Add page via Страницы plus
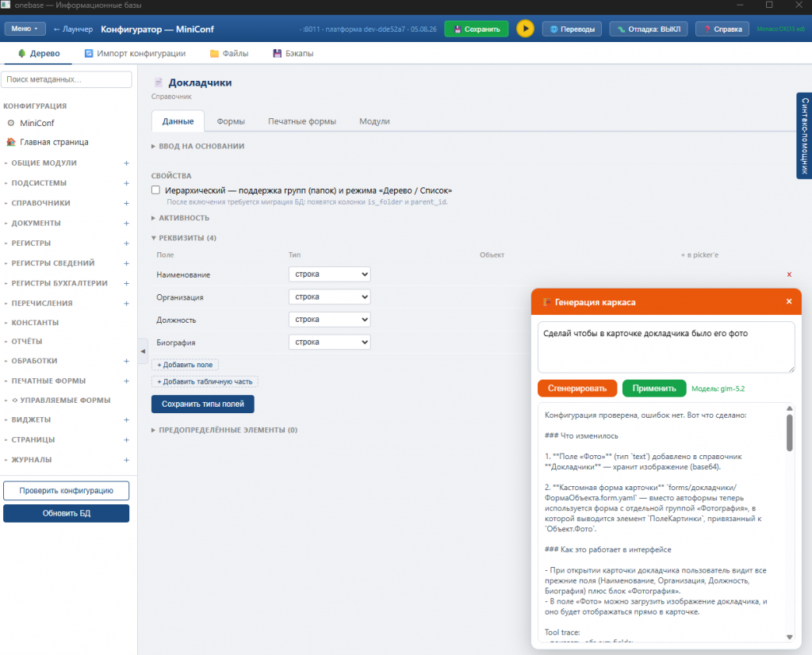 [x=126, y=439]
